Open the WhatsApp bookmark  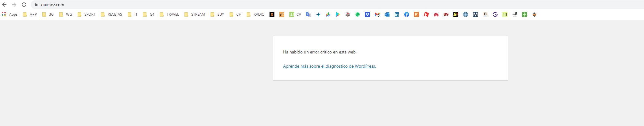coord(358,14)
